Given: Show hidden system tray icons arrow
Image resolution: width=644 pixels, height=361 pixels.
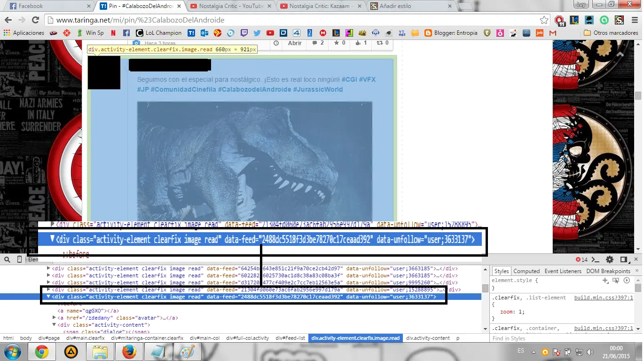Looking at the screenshot, I should (534, 351).
